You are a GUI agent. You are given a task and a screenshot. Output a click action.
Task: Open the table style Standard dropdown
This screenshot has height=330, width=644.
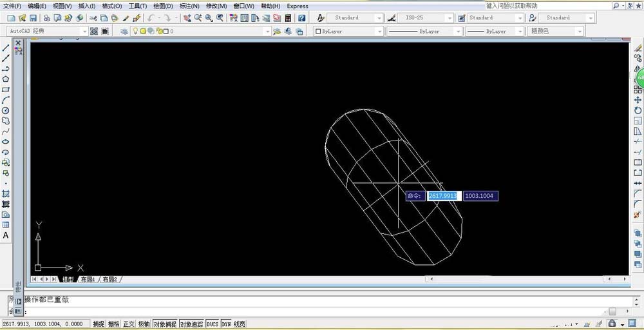click(496, 18)
